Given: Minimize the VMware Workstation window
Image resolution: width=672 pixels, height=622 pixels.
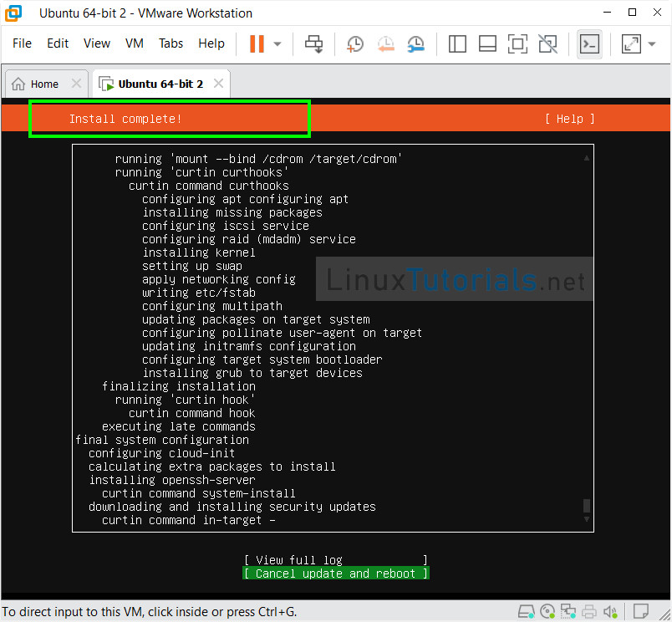Looking at the screenshot, I should pos(608,13).
